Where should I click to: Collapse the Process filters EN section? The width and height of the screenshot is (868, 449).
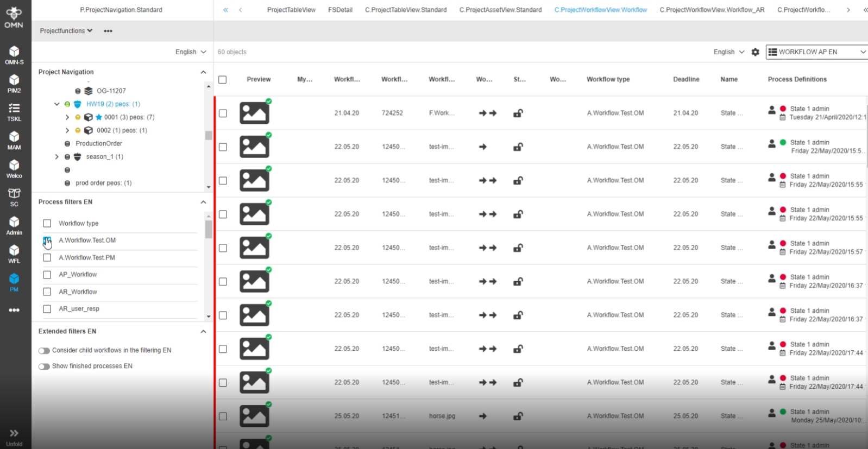(x=203, y=202)
